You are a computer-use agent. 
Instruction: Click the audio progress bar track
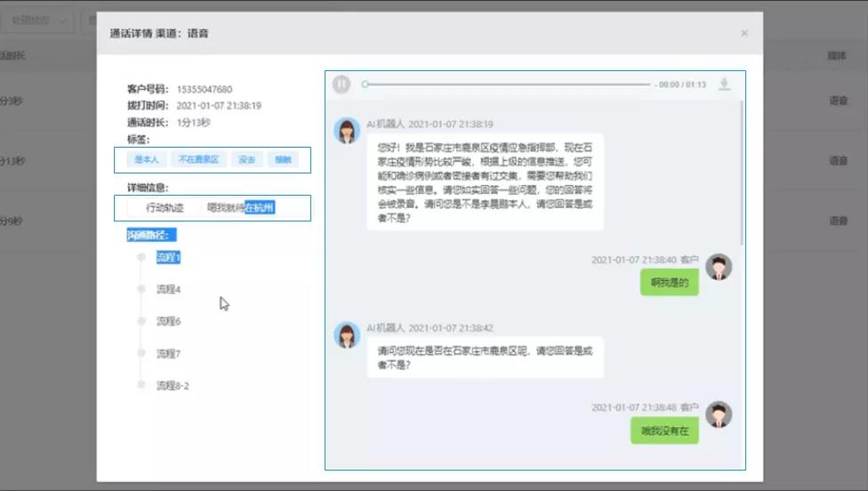click(507, 85)
